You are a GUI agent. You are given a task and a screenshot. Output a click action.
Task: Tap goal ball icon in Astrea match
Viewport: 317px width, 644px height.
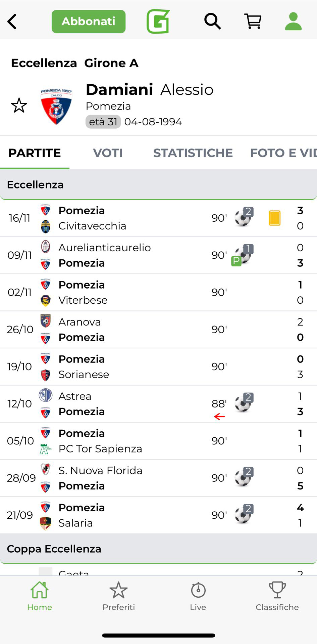point(244,403)
